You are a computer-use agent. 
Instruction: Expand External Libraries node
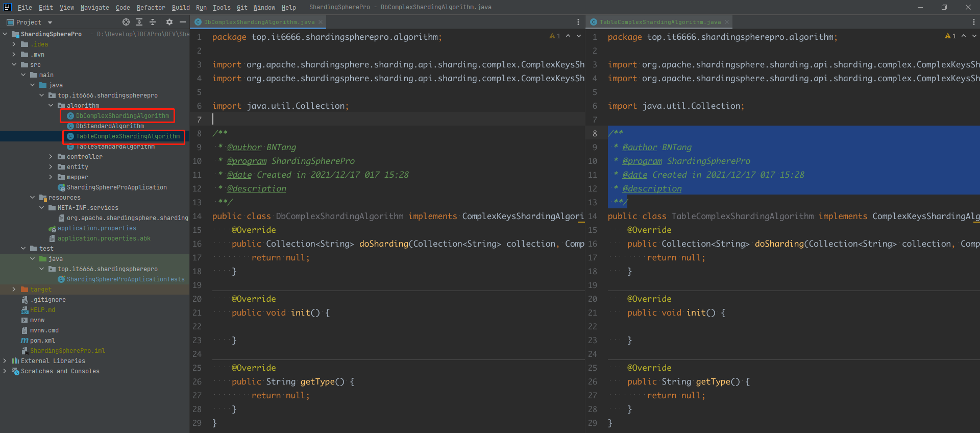coord(5,361)
